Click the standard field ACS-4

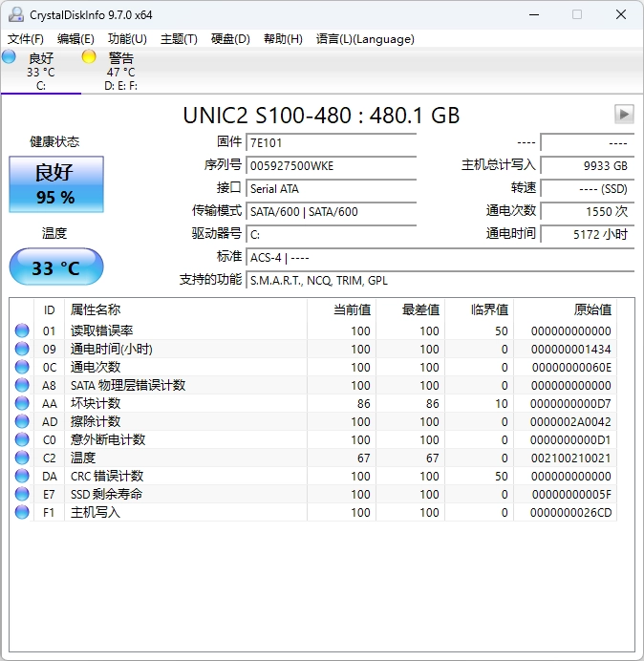click(x=440, y=257)
